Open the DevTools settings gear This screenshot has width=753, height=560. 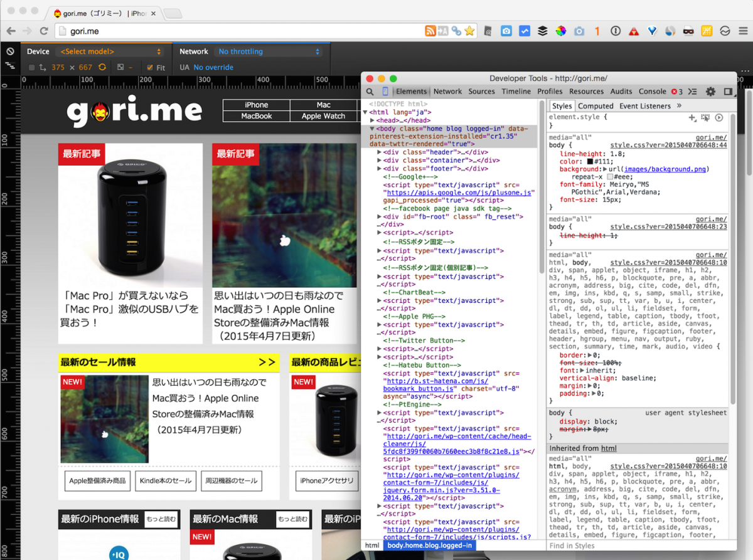point(710,92)
